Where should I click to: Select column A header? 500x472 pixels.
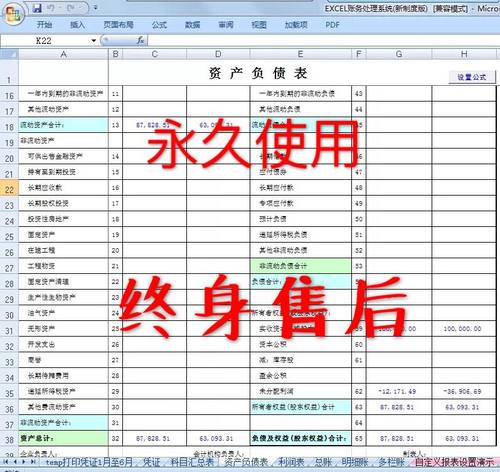point(63,54)
